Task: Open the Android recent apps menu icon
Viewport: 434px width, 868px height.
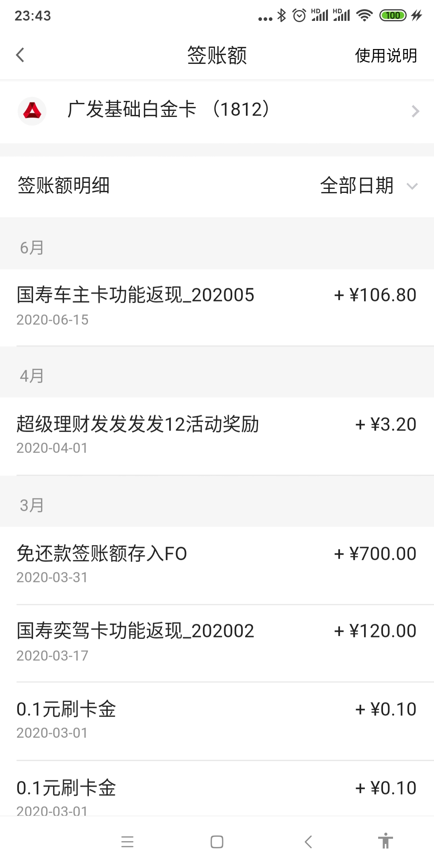Action: 127,841
